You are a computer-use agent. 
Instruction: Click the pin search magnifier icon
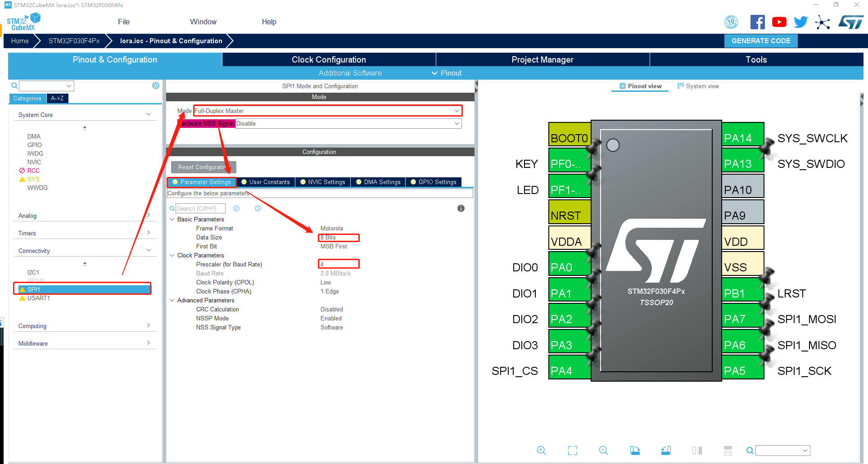point(750,450)
